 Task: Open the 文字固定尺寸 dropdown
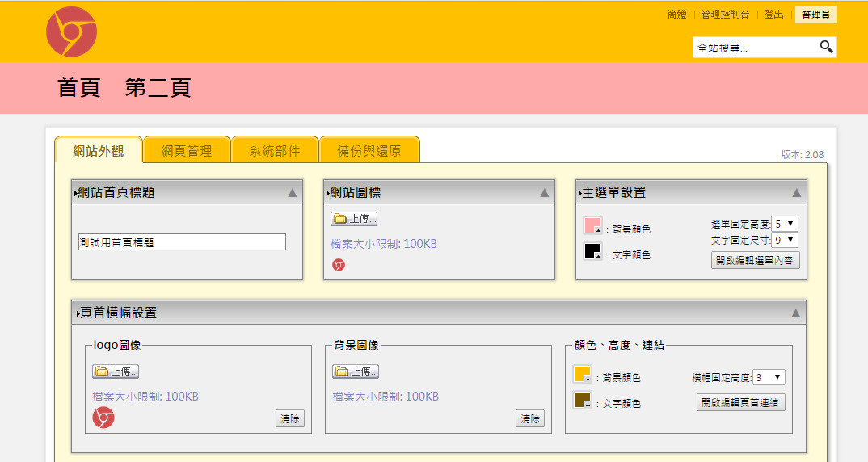point(785,240)
